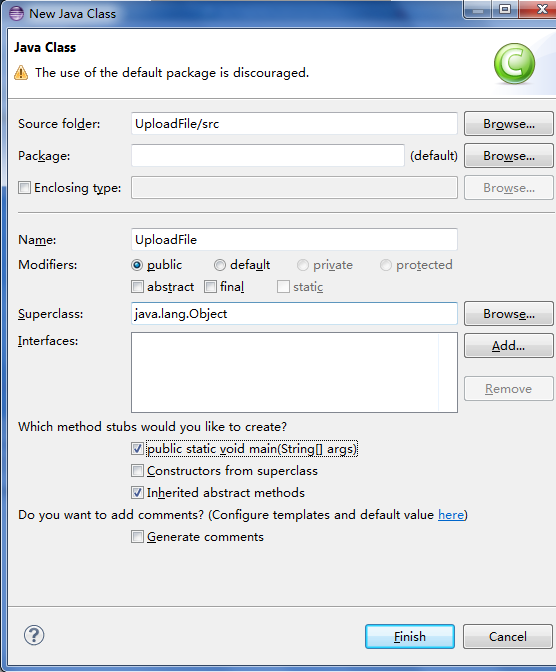Select the default modifier radio button
Screen dimensions: 556x672
pyautogui.click(x=220, y=265)
